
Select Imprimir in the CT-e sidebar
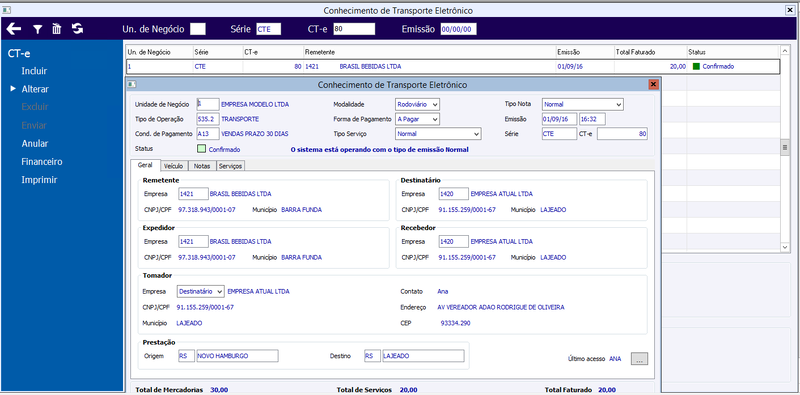point(39,180)
